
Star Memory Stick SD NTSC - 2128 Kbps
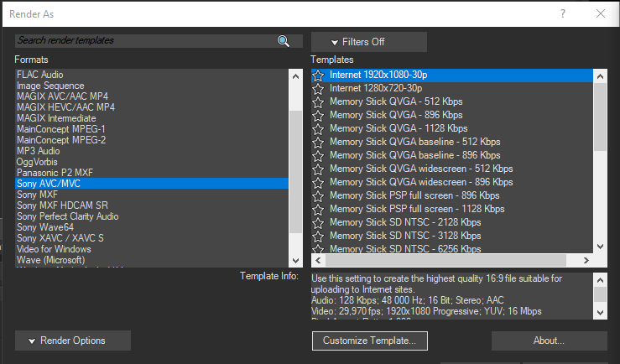(x=318, y=222)
